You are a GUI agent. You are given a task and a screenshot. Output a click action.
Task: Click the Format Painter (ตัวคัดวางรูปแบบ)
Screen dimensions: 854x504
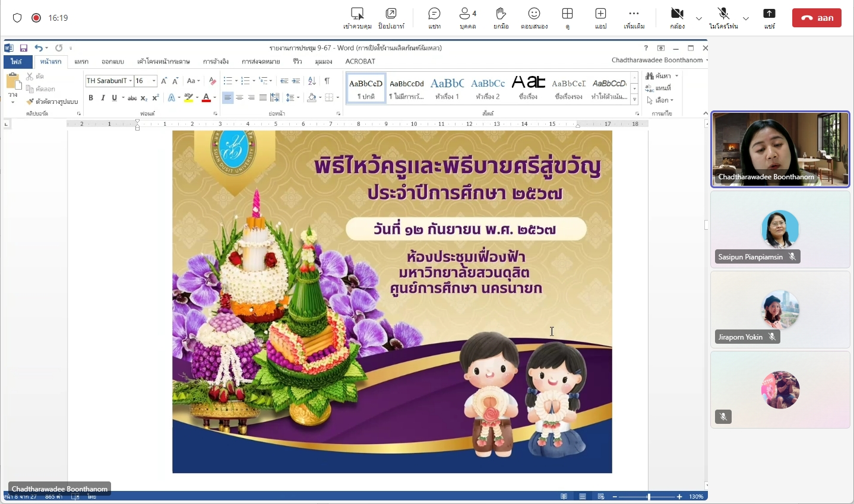point(52,102)
